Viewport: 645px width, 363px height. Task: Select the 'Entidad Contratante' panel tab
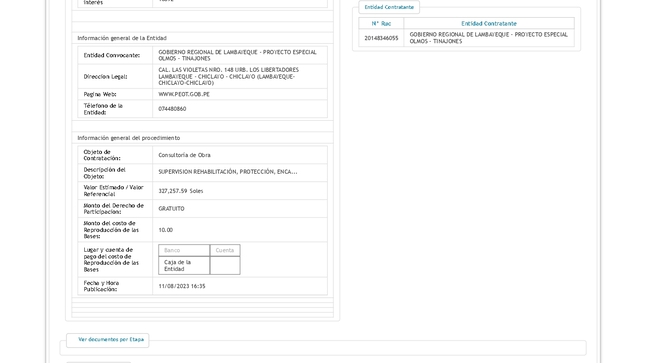[x=389, y=7]
